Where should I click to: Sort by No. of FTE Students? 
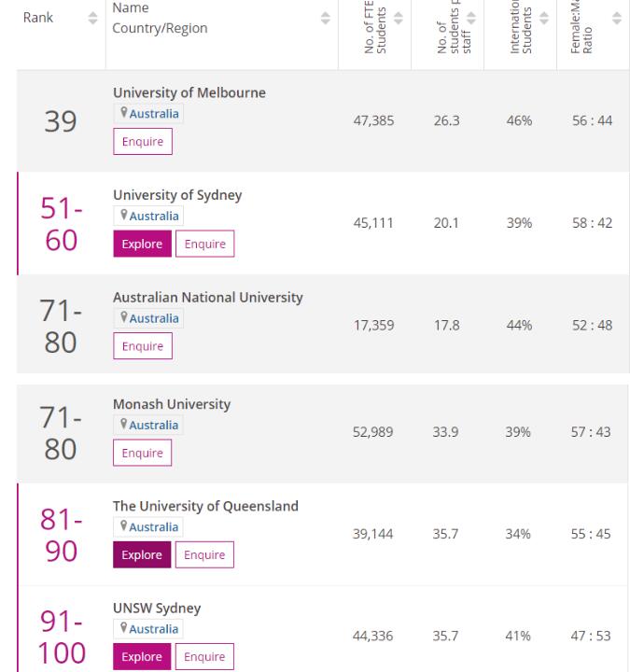coord(399,19)
